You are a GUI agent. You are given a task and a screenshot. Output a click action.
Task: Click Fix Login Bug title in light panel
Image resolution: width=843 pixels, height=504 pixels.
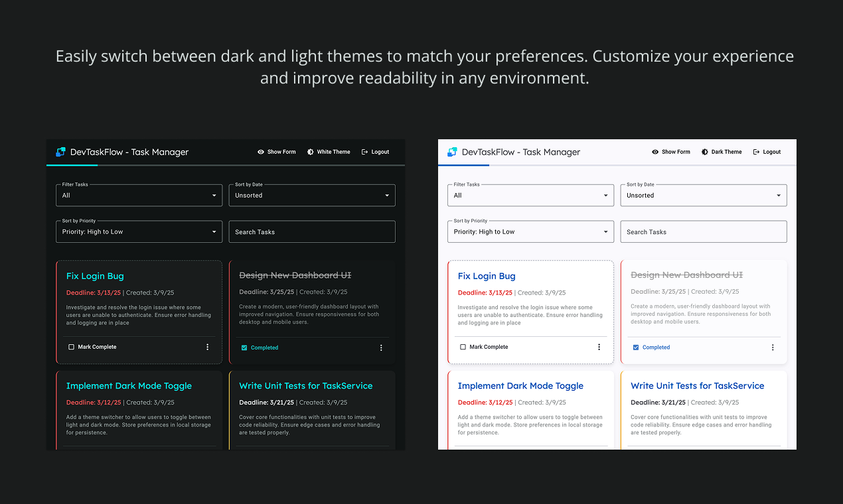tap(487, 277)
